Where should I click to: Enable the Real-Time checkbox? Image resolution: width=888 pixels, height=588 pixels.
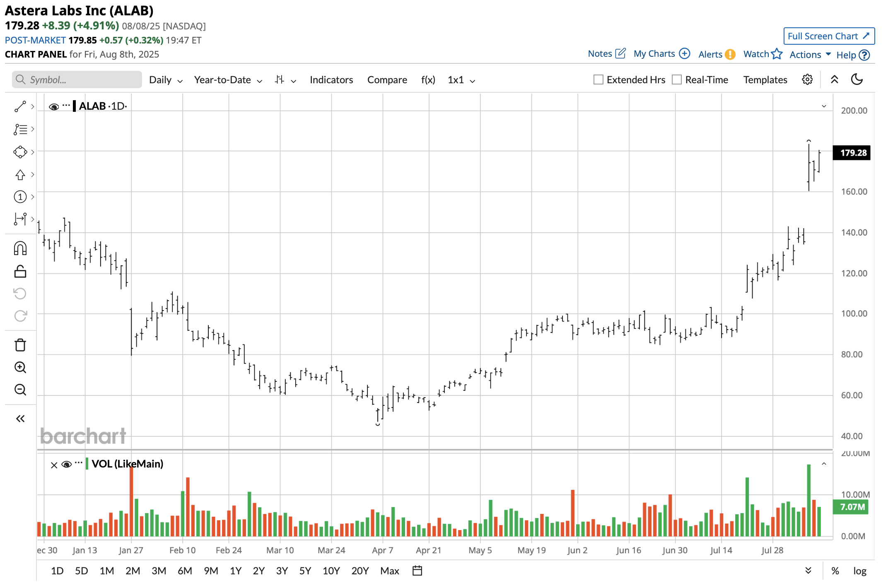pyautogui.click(x=677, y=80)
